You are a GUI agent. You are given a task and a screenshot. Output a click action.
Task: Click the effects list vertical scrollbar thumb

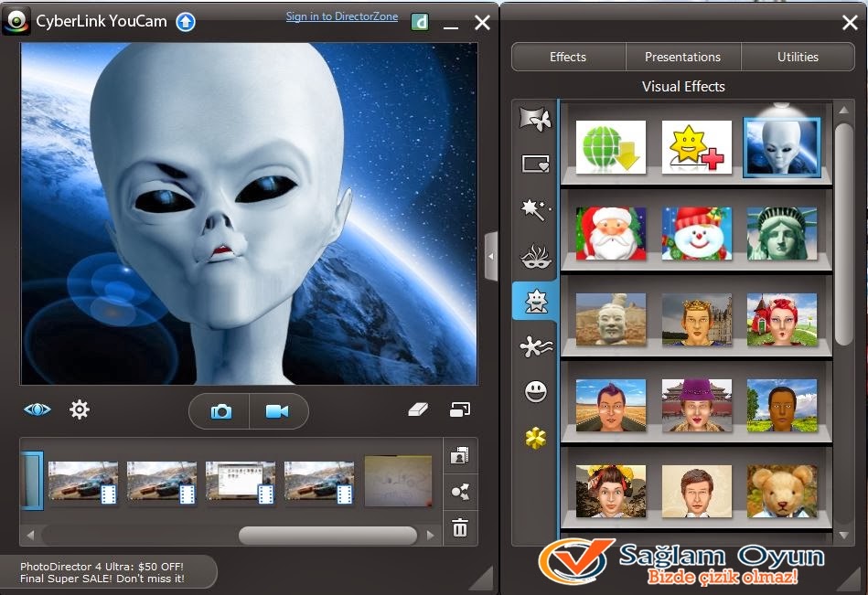(x=843, y=235)
